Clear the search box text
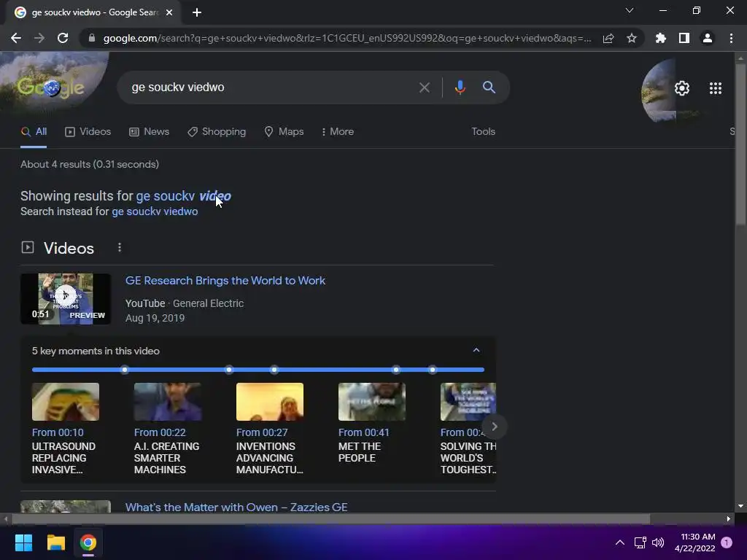This screenshot has height=560, width=747. [424, 87]
